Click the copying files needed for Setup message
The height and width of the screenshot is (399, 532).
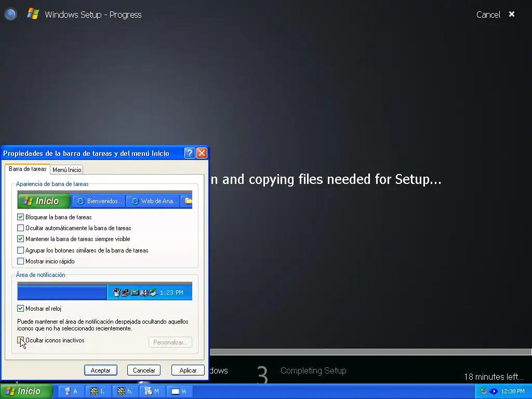point(325,179)
